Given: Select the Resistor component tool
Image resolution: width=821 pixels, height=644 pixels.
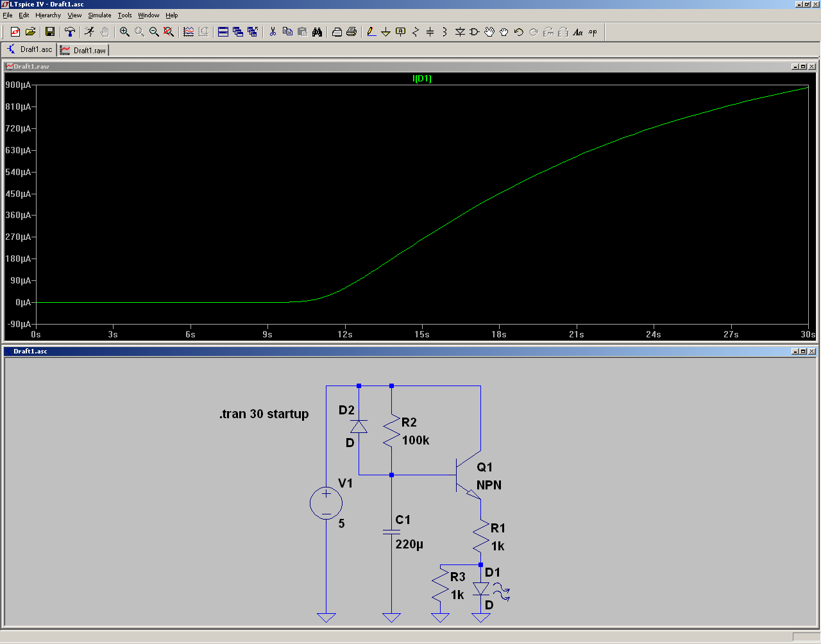Looking at the screenshot, I should pyautogui.click(x=415, y=31).
